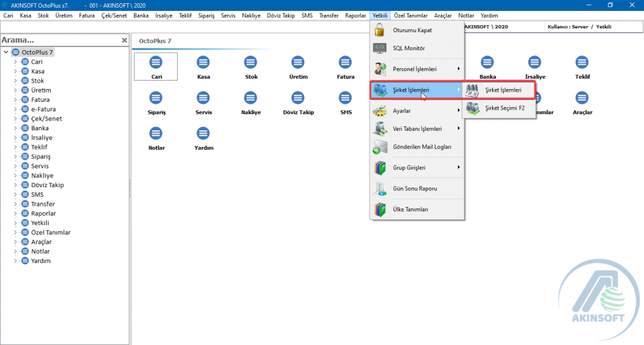This screenshot has width=644, height=345.
Task: Select Şirket İşlemleri in the submenu
Action: (x=499, y=90)
